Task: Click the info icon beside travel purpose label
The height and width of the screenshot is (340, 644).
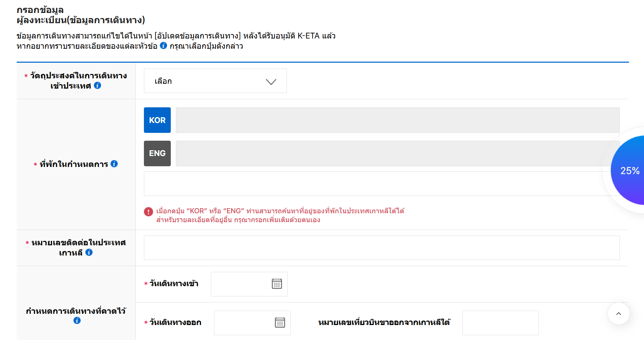Action: (x=97, y=86)
